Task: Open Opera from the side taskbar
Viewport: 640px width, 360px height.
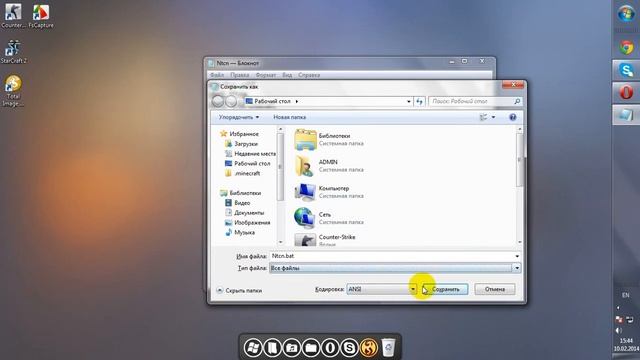Action: pos(626,92)
